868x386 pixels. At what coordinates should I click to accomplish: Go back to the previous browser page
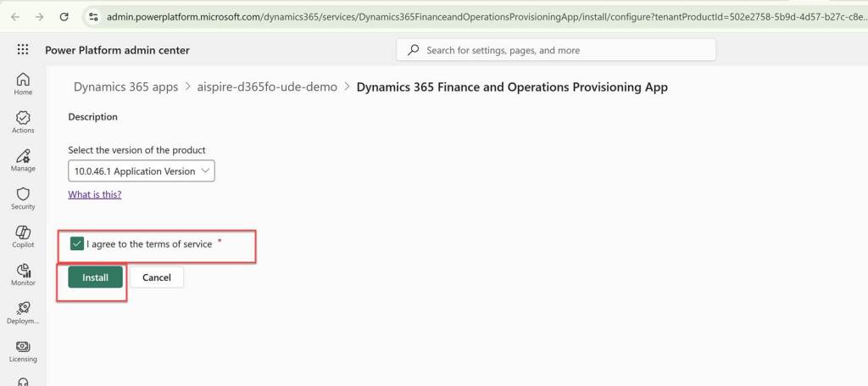point(15,16)
